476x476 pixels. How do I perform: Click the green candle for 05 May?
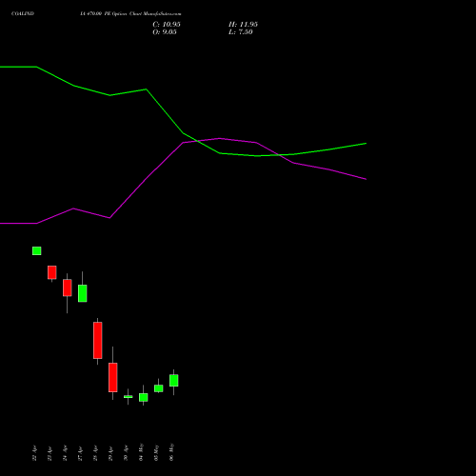[x=159, y=388]
